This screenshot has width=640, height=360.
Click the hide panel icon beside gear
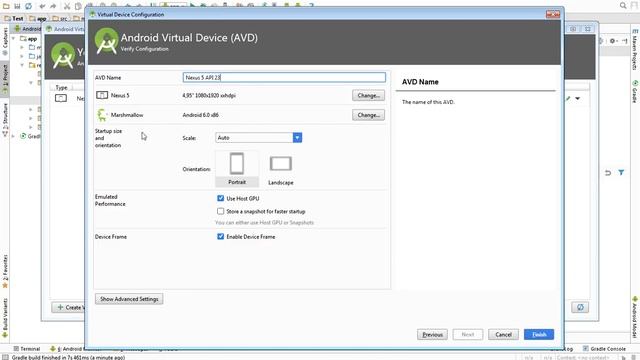[625, 41]
